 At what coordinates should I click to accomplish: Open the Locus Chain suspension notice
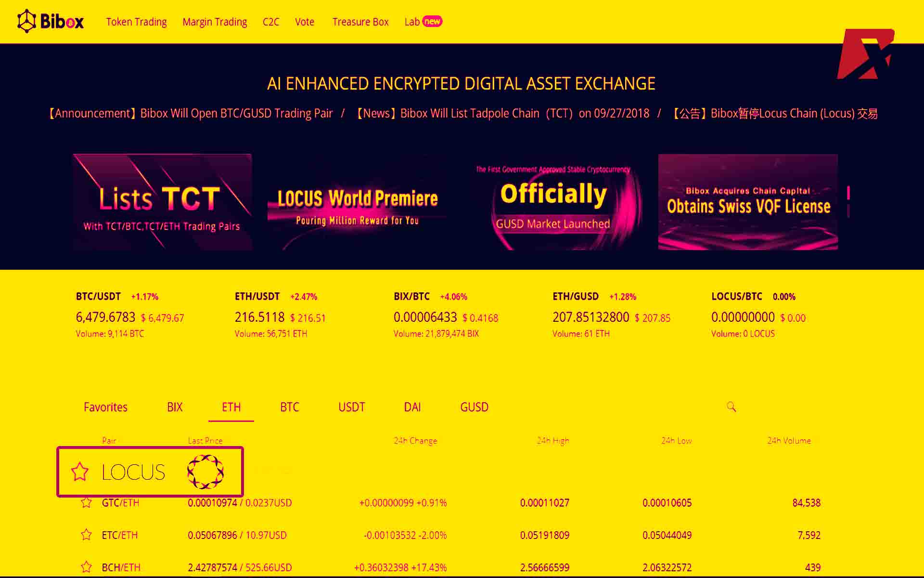point(775,114)
